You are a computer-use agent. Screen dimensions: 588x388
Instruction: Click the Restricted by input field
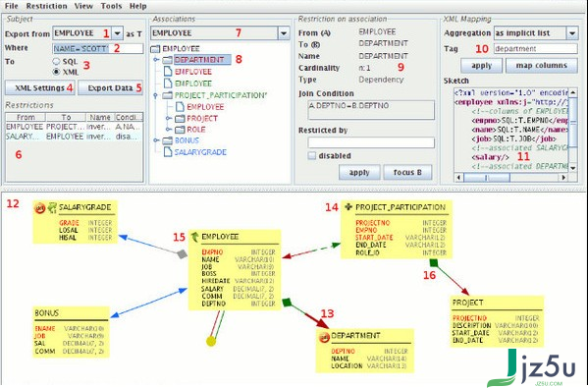(371, 142)
